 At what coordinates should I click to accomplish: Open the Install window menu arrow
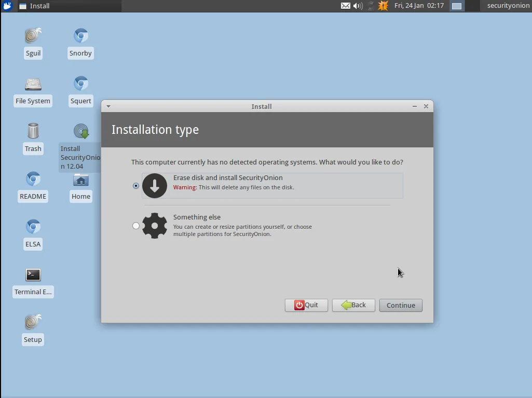(108, 106)
